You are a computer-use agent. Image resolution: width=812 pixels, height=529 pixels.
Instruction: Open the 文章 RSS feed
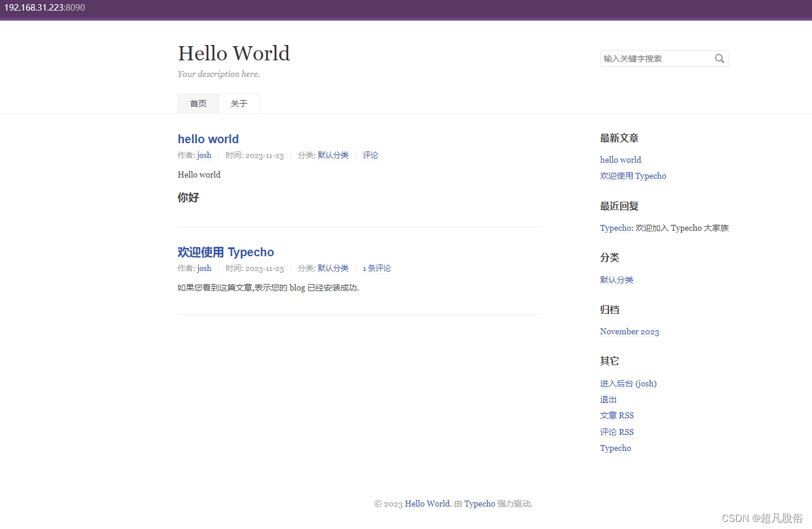(616, 415)
